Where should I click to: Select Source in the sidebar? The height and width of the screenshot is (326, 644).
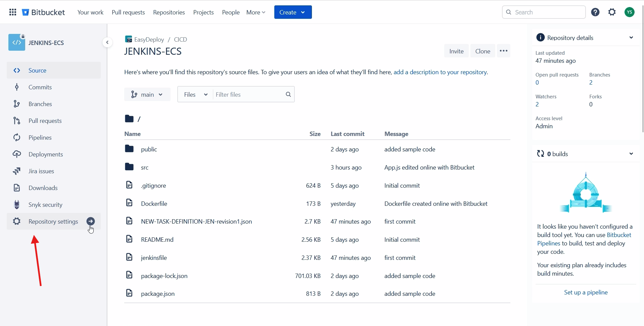click(x=54, y=70)
